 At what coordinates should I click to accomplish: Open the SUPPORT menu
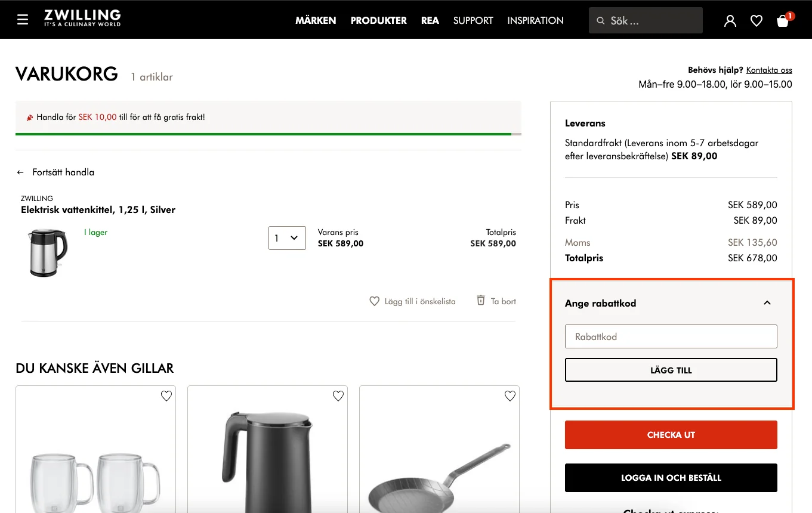[473, 21]
